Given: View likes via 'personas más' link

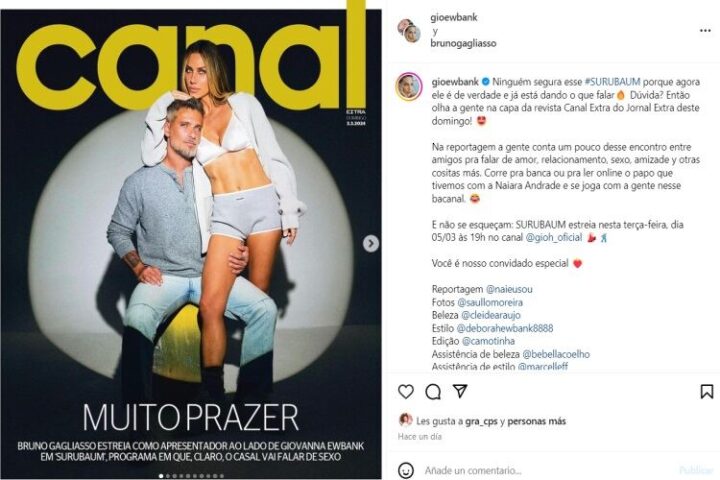Looking at the screenshot, I should 537,421.
